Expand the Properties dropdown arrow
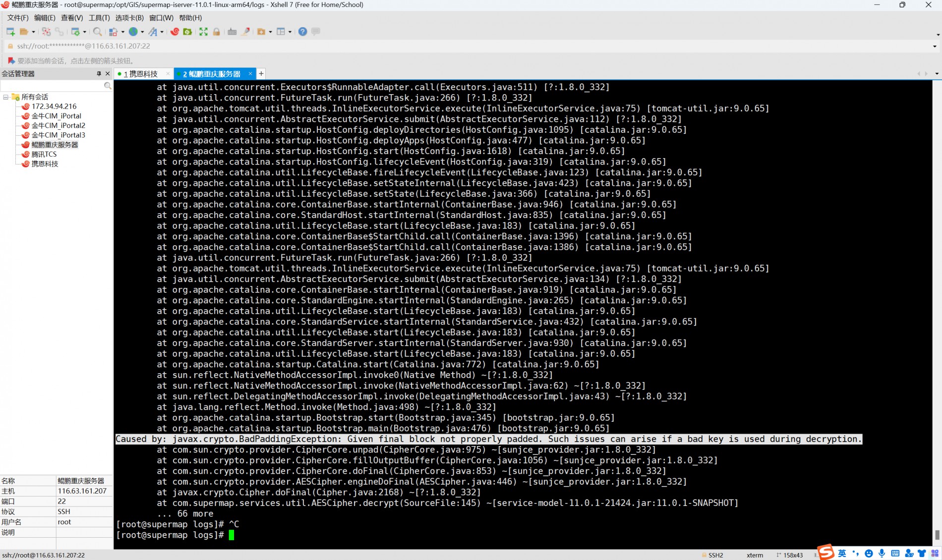The width and height of the screenshot is (942, 560). (x=84, y=32)
